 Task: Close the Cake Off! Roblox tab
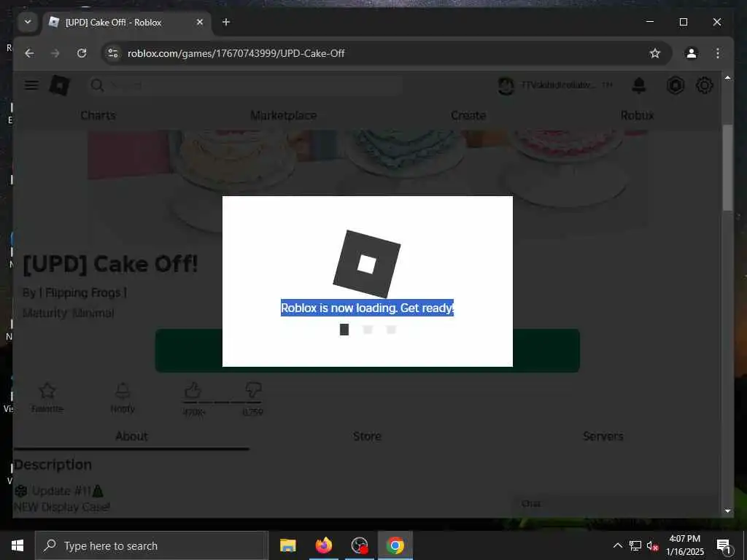200,22
